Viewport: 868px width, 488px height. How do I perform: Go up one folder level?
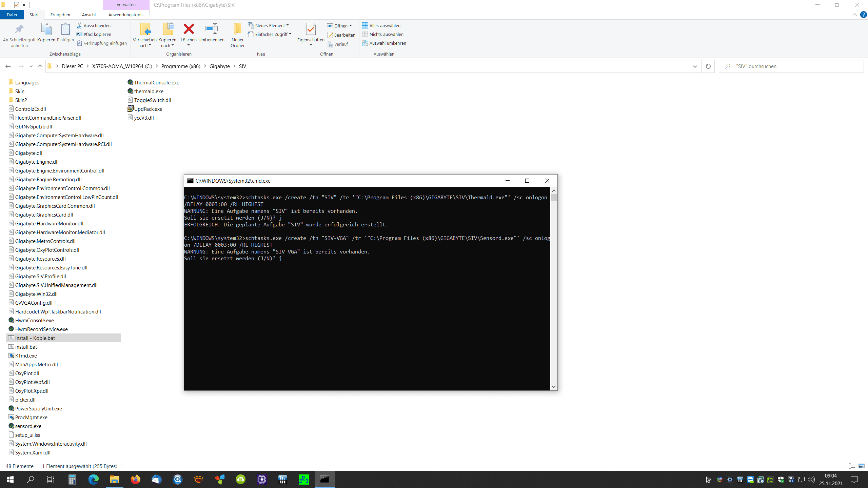40,66
